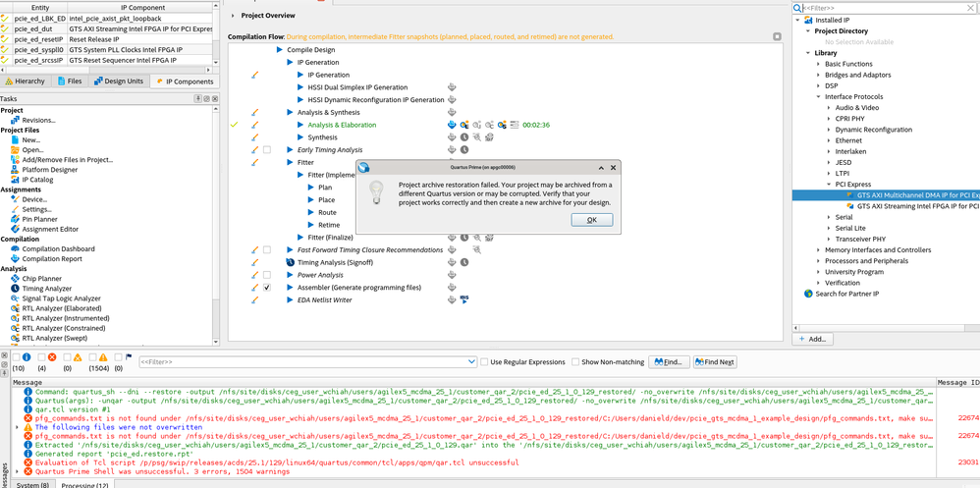
Task: Click Add... button in IP Catalog
Action: pyautogui.click(x=812, y=339)
